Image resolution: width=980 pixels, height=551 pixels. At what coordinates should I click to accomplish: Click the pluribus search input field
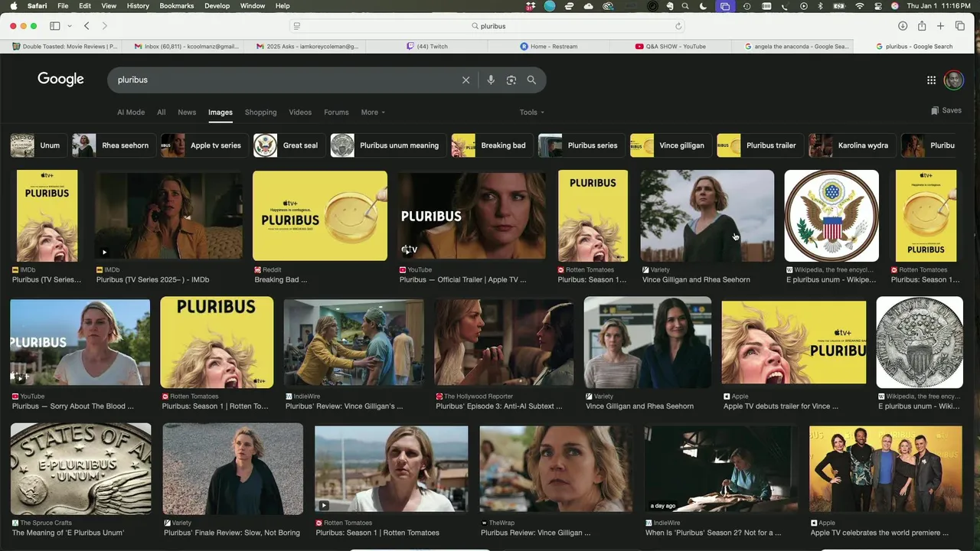(283, 80)
